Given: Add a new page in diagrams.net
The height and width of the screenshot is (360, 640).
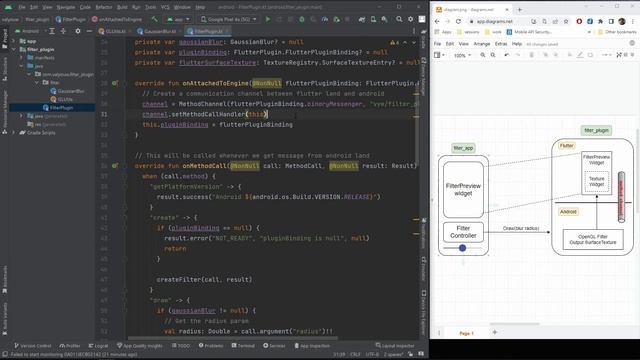Looking at the screenshot, I should coord(495,332).
